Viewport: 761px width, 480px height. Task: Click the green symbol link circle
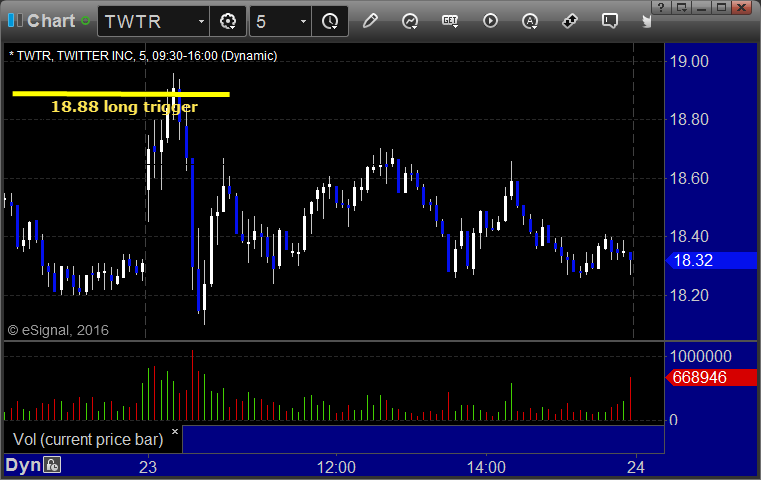pos(85,21)
